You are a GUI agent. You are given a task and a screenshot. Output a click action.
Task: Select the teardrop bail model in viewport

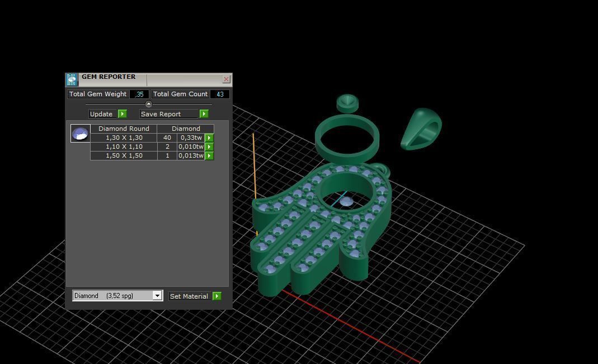[x=421, y=129]
